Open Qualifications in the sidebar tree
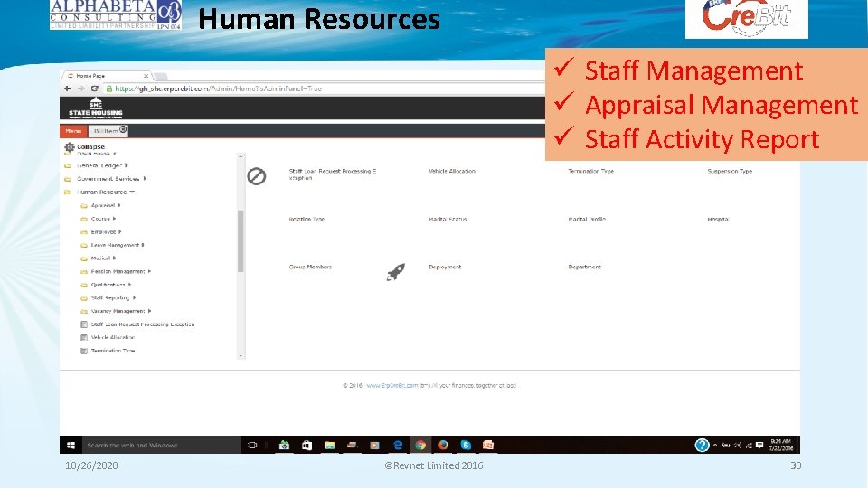Screen dimensions: 868x488 (108, 285)
